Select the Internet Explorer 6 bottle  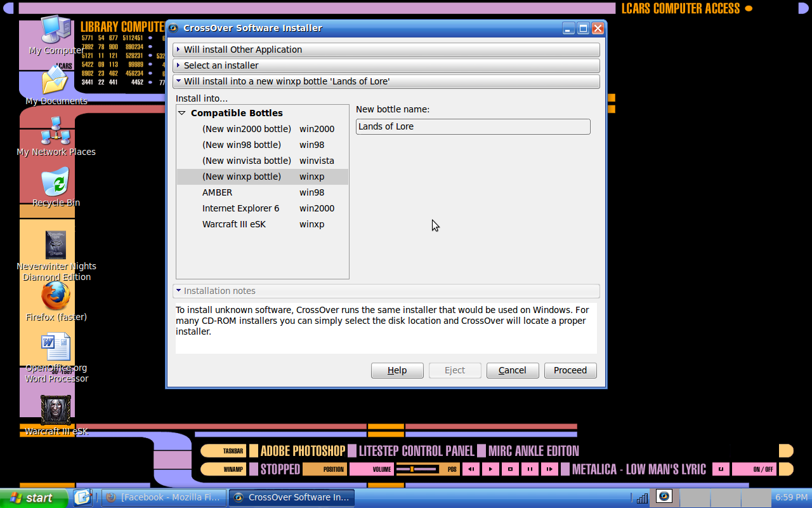[x=263, y=208]
